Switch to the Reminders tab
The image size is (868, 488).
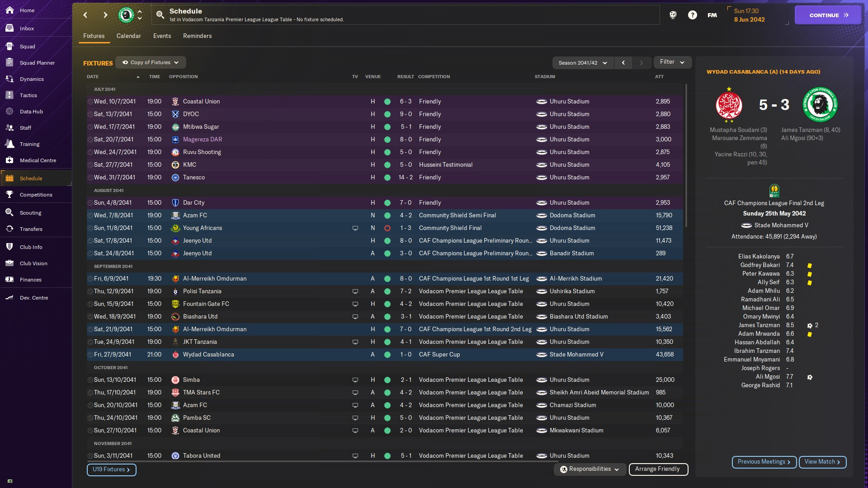click(197, 36)
